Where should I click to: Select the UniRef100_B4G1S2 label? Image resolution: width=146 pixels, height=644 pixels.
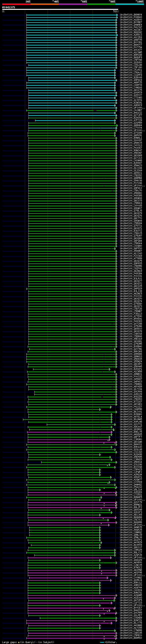coord(131,113)
